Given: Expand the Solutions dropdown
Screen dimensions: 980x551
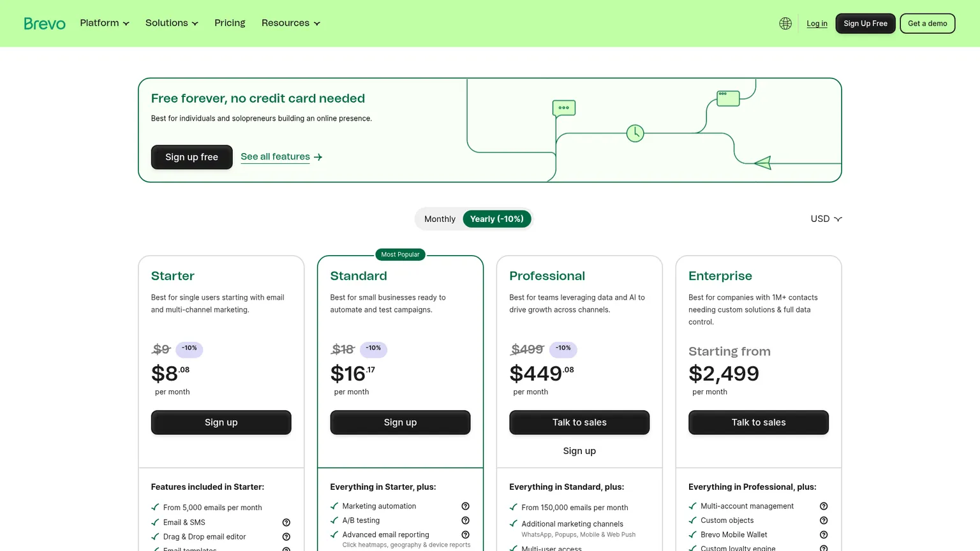Looking at the screenshot, I should [172, 23].
